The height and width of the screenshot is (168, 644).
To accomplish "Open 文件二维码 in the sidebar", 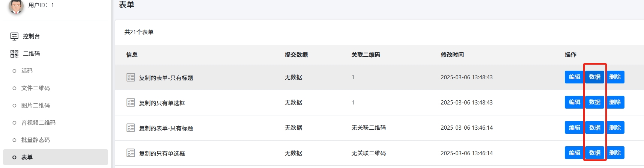I will pyautogui.click(x=35, y=88).
